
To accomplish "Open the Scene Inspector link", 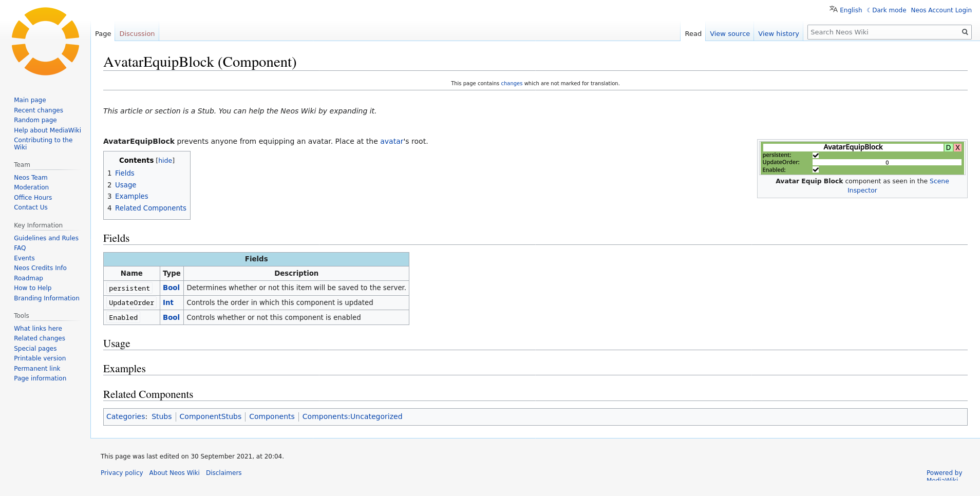I will (939, 181).
